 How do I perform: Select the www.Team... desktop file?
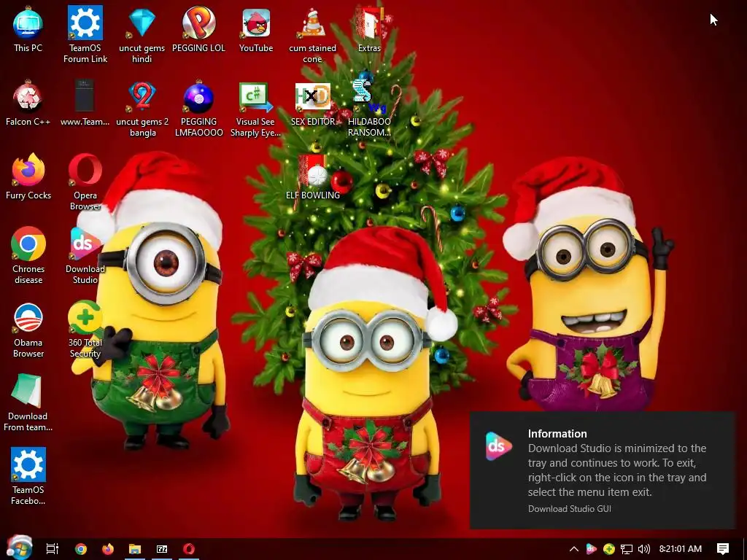[x=85, y=102]
